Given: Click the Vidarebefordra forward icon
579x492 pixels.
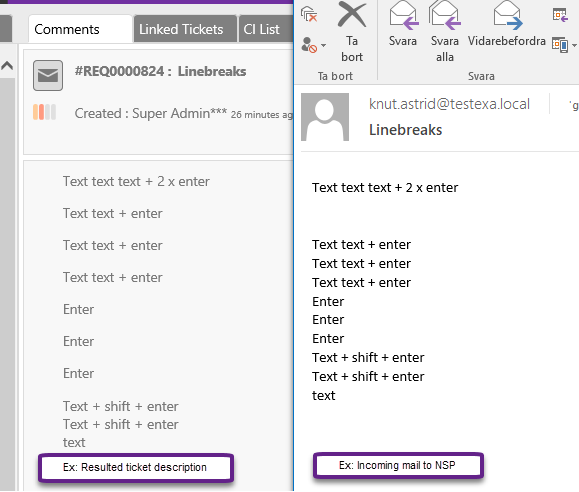Looking at the screenshot, I should coord(508,15).
